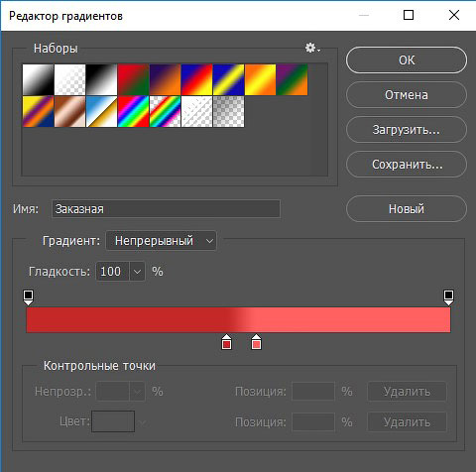This screenshot has width=476, height=472.
Task: Select the light red color stop
Action: click(256, 342)
